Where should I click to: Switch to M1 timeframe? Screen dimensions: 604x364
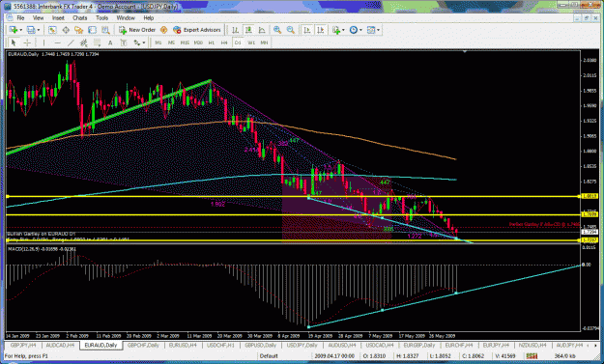click(x=158, y=42)
